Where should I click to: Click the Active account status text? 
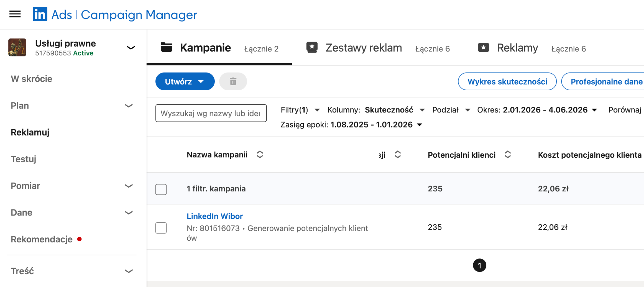pos(83,53)
